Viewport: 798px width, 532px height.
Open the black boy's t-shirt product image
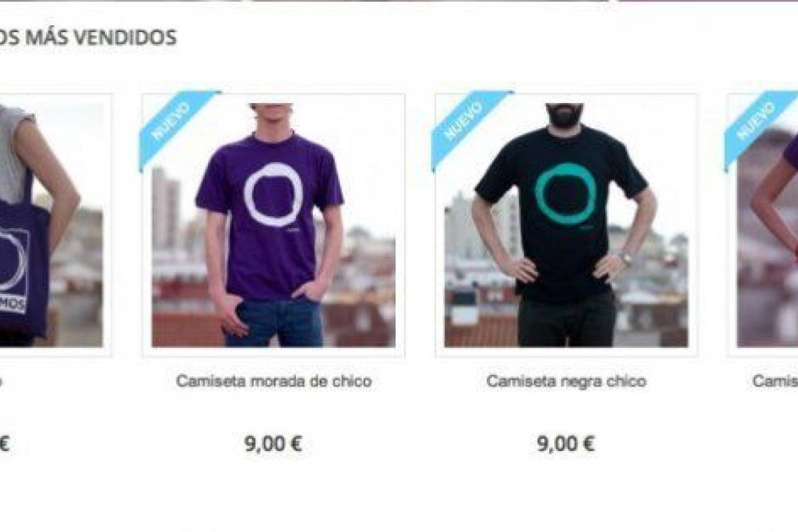pos(566,225)
